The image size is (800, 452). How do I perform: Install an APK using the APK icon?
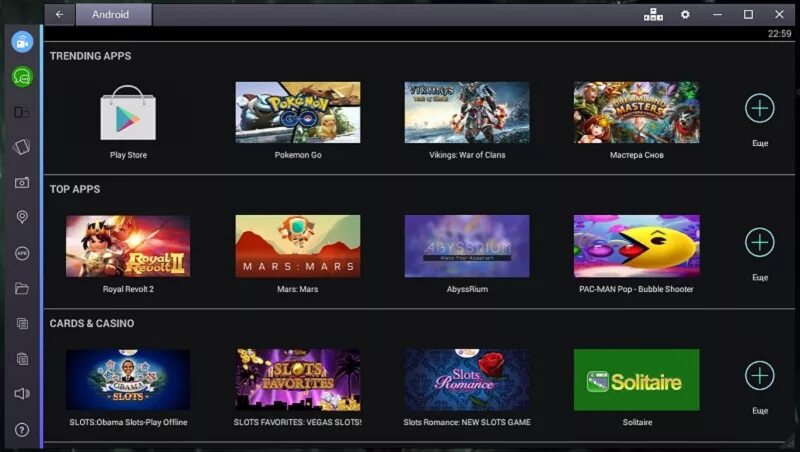pyautogui.click(x=22, y=253)
